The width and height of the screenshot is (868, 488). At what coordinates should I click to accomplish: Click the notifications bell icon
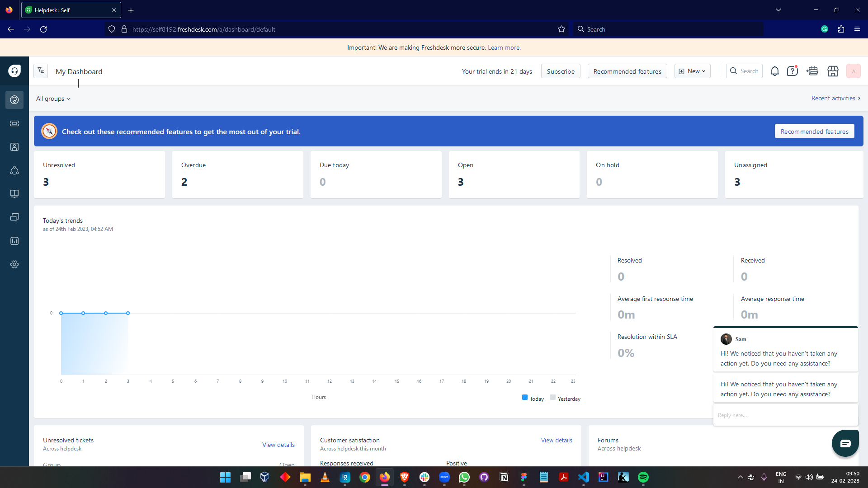[774, 71]
